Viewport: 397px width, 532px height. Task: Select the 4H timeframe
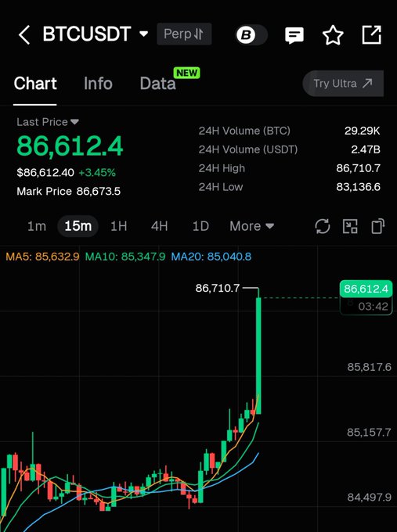pyautogui.click(x=159, y=226)
